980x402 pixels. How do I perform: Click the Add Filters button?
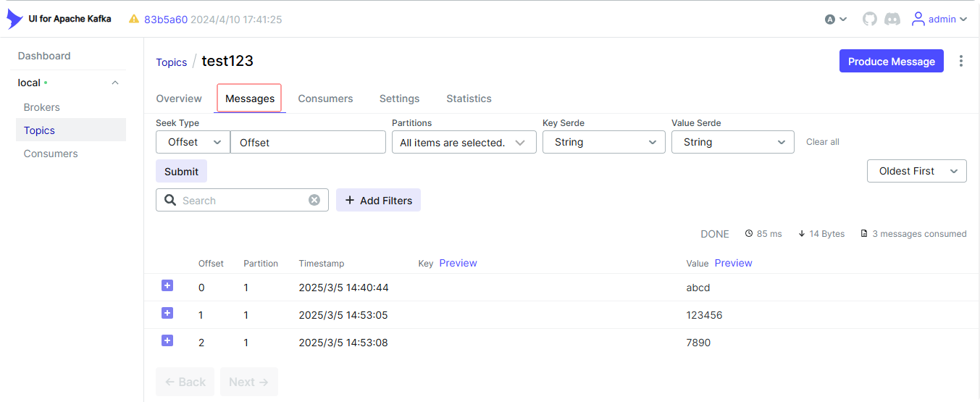click(378, 201)
